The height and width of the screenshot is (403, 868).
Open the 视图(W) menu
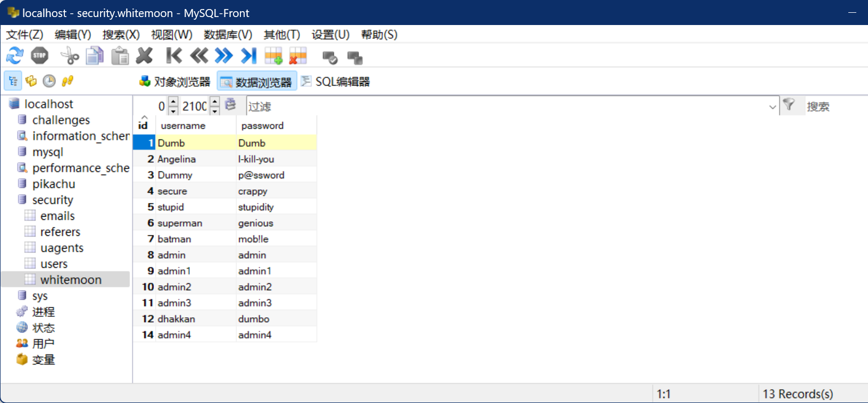[x=172, y=35]
